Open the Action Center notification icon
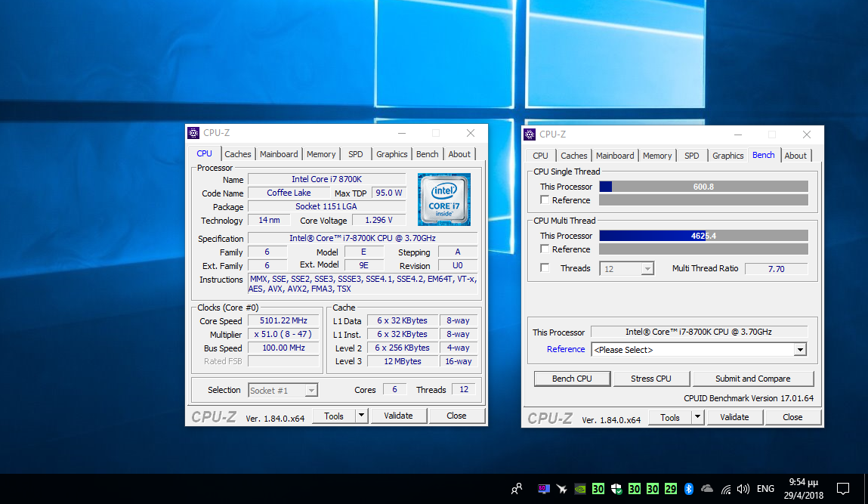 (842, 488)
